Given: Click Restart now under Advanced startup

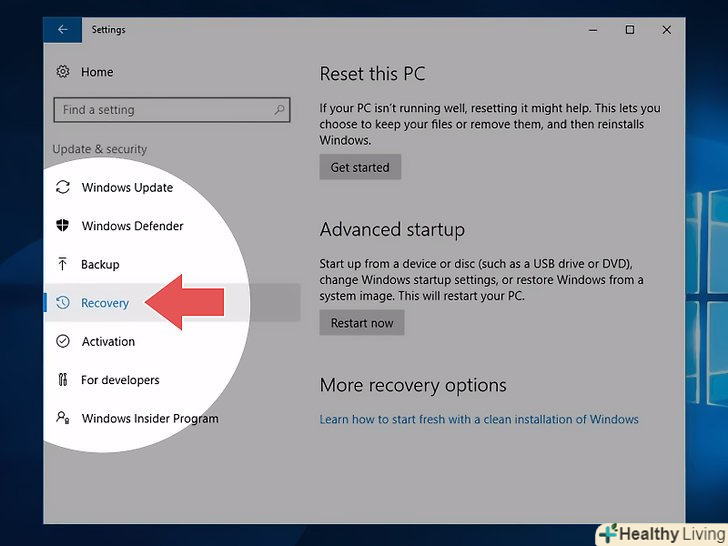Looking at the screenshot, I should pyautogui.click(x=362, y=323).
